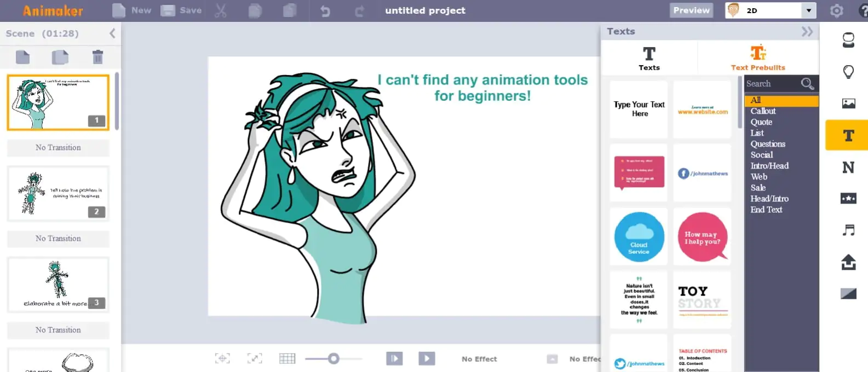Screen dimensions: 868x372
Task: Collapse the Texts panel with double chevron
Action: tap(807, 32)
